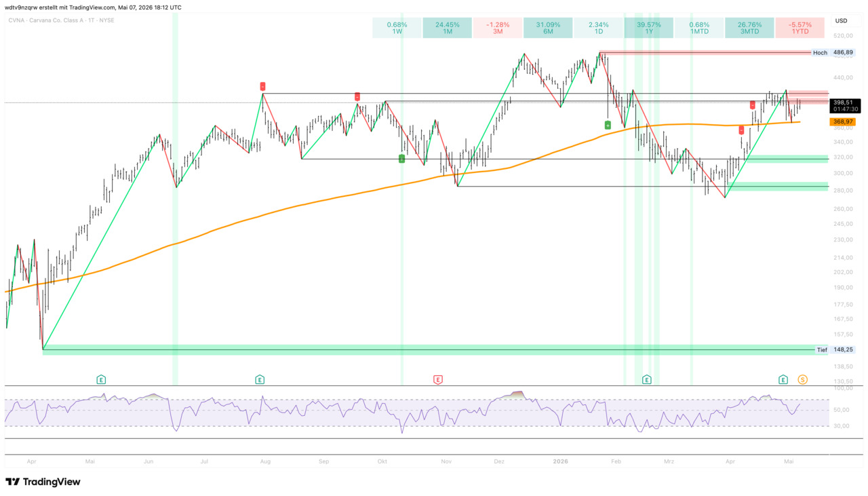Click the green earnings icon below May 2025
Screen dimensions: 868x496
click(x=101, y=379)
